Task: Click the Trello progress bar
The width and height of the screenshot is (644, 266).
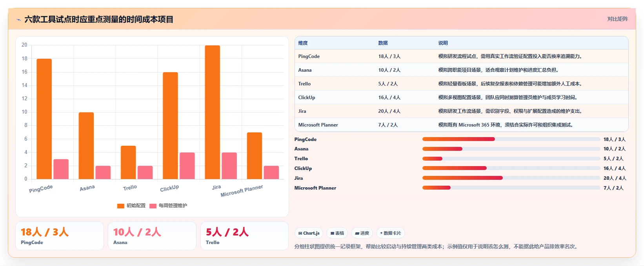Action: pos(511,159)
